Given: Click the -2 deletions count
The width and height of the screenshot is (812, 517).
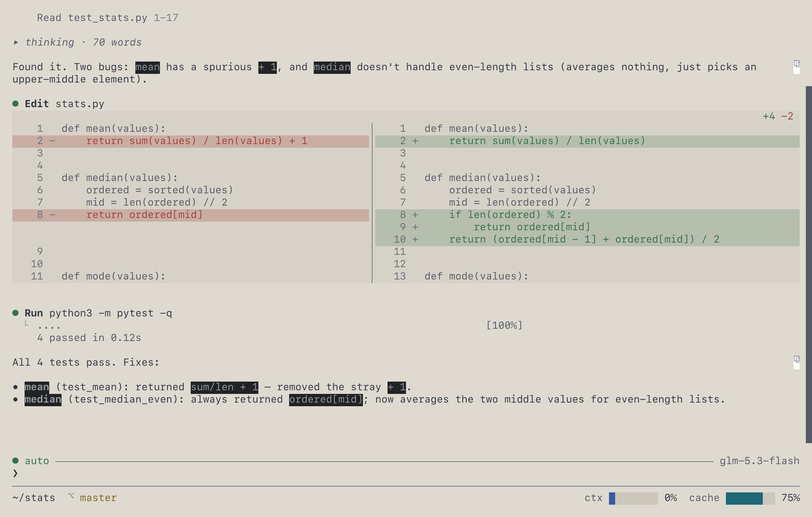Looking at the screenshot, I should click(787, 116).
